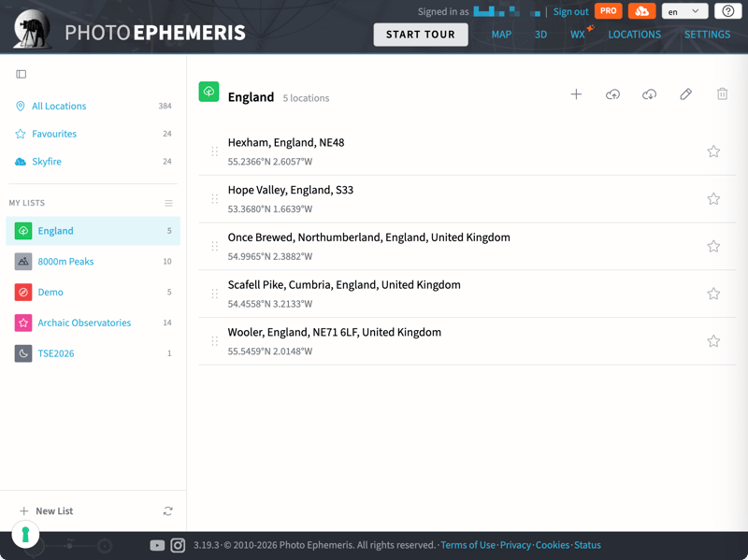This screenshot has width=748, height=560.
Task: Click the reorder lists icon beside My Lists
Action: (x=168, y=203)
